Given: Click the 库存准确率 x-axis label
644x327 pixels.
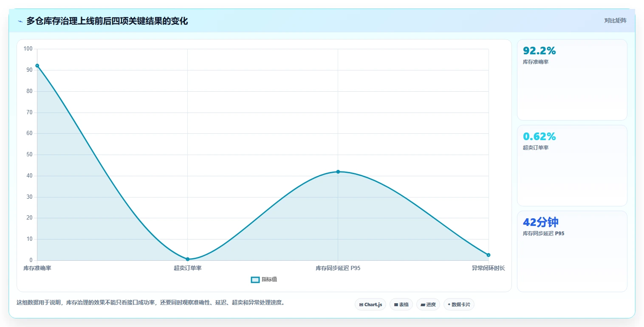Looking at the screenshot, I should point(37,268).
